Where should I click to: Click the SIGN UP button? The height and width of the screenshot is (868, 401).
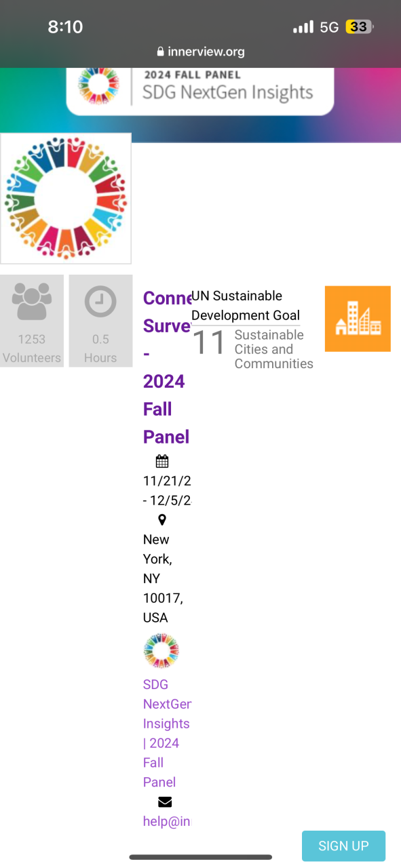[343, 846]
